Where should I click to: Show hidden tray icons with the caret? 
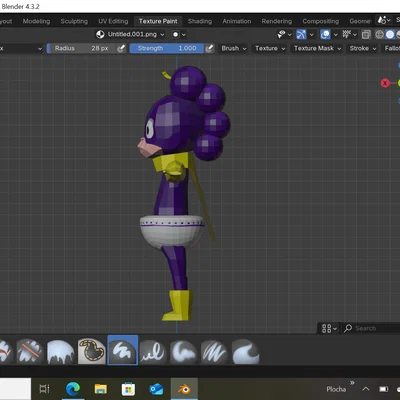tap(366, 389)
